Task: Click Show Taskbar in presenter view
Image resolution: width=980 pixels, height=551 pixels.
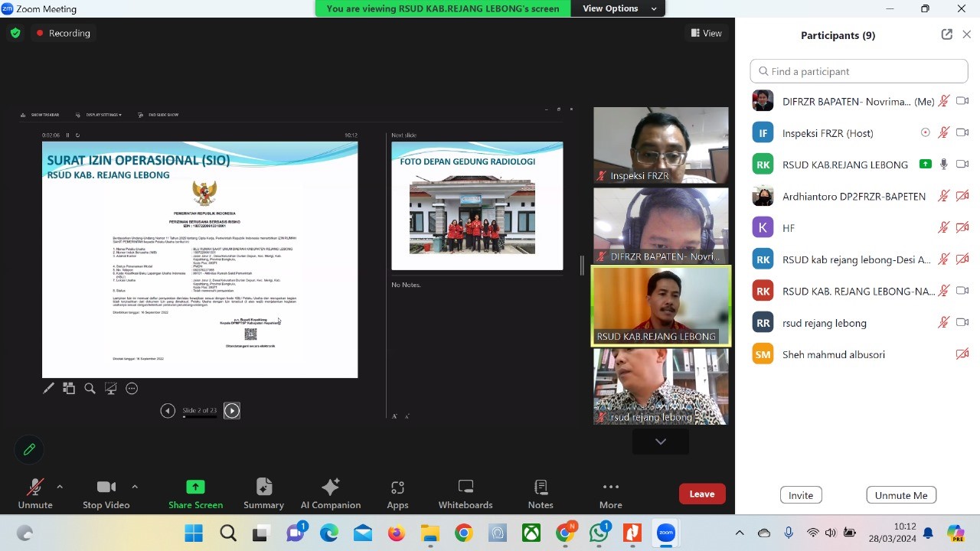Action: pos(40,115)
